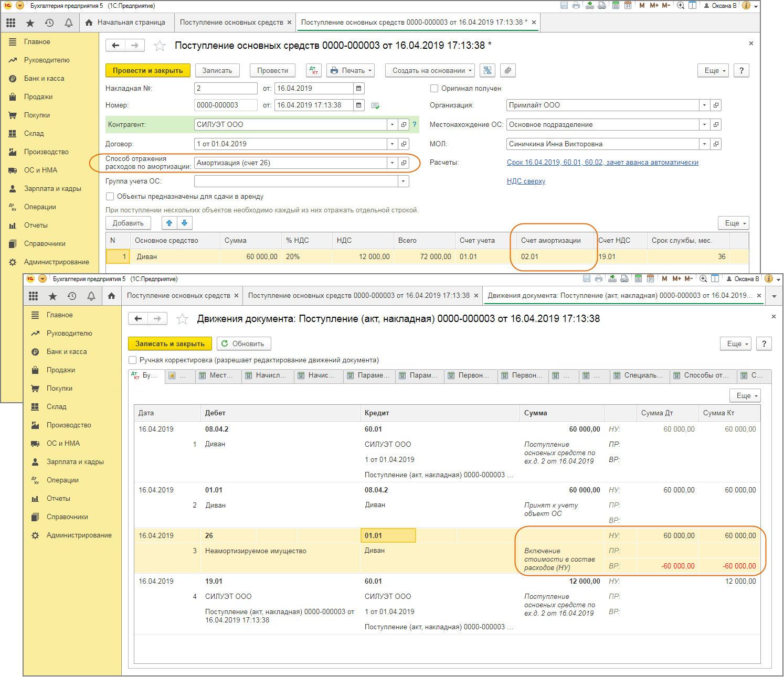Open the calendar picker for Накладная date

pos(358,88)
